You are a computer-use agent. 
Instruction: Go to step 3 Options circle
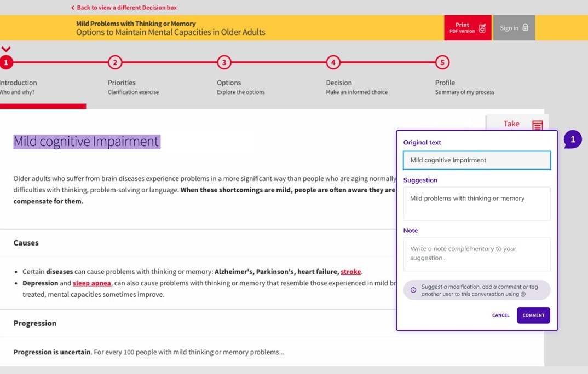[224, 62]
